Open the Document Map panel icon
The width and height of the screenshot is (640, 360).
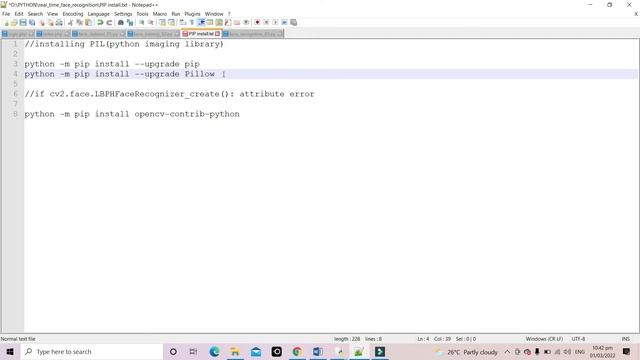point(219,22)
